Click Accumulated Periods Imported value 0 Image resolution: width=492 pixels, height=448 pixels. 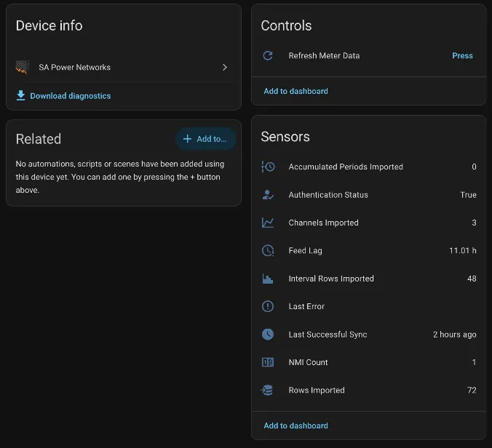pos(474,167)
